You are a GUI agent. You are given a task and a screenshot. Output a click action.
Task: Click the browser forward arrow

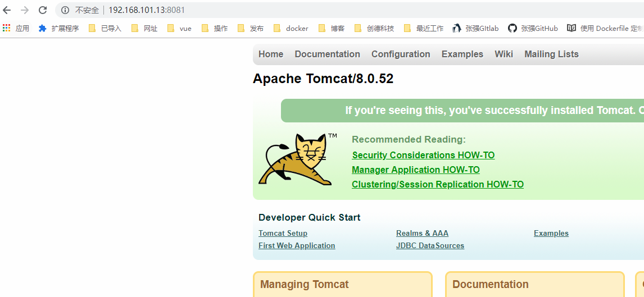point(25,10)
